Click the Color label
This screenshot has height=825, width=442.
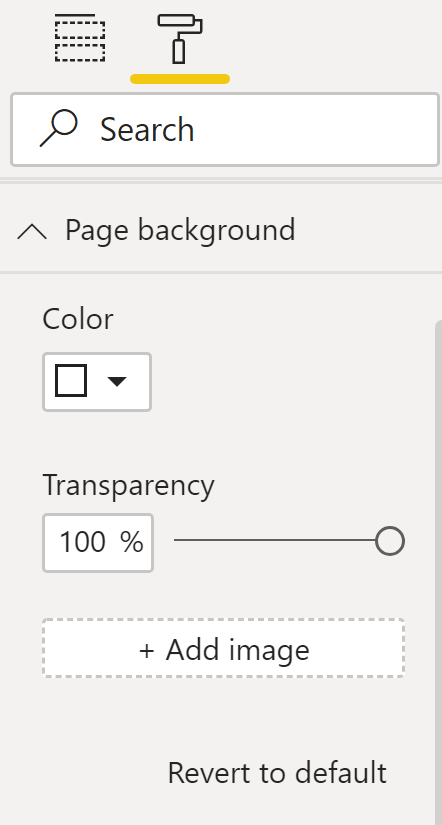78,319
